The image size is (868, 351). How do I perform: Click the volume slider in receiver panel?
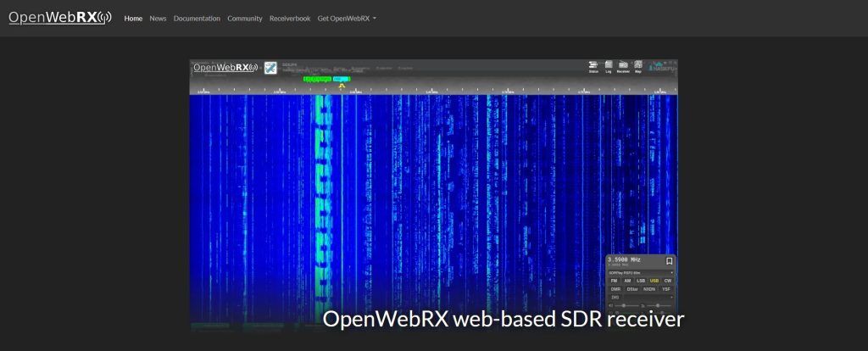626,305
